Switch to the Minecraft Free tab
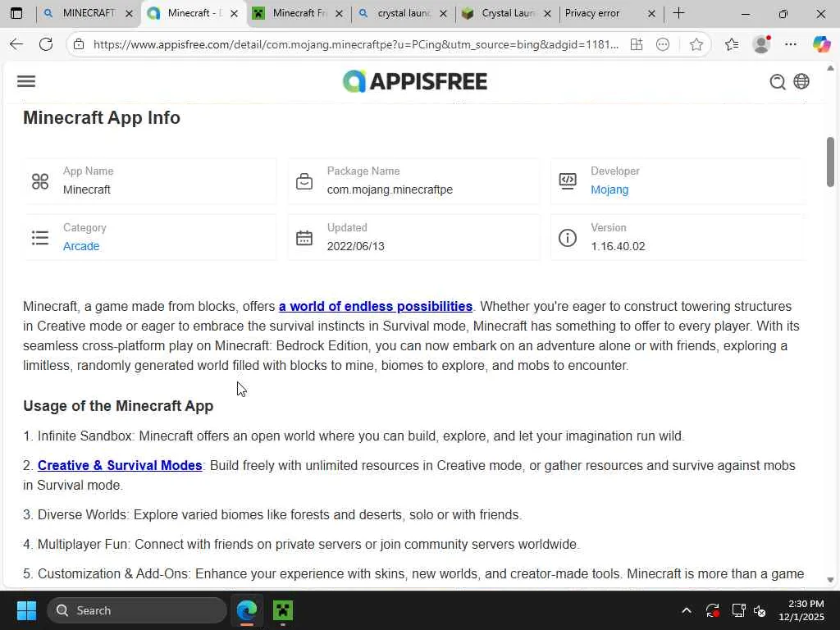Screen dimensions: 840x630 point(299,13)
